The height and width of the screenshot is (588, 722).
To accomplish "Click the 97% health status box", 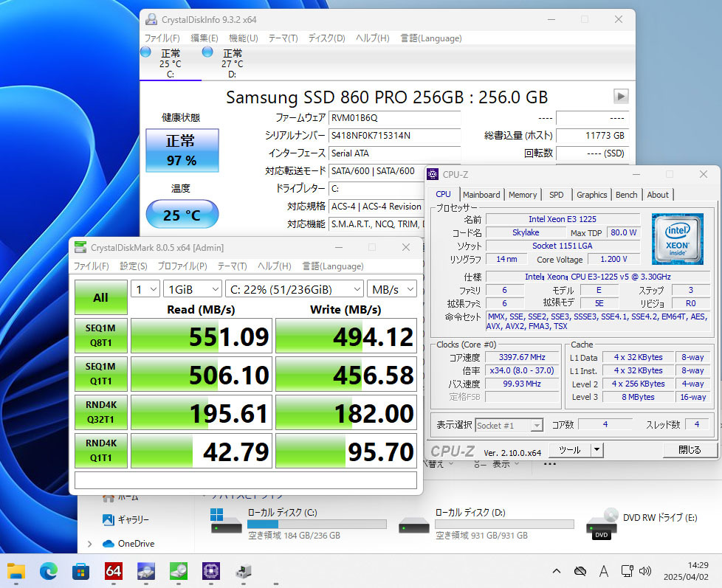I will click(182, 151).
